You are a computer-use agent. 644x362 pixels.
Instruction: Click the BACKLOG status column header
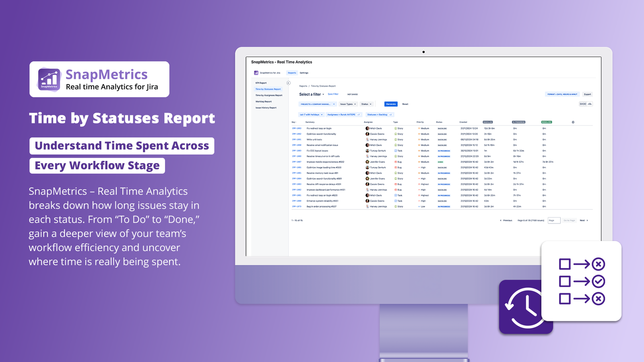(x=488, y=122)
